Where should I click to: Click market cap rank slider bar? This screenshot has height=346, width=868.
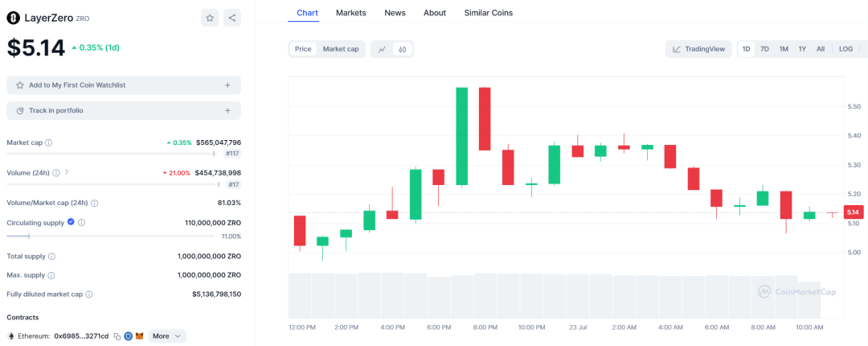(x=113, y=154)
